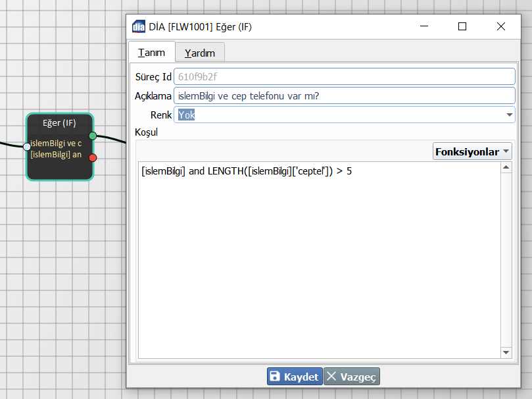Image resolution: width=532 pixels, height=399 pixels.
Task: Click the green true output port of IF node
Action: pyautogui.click(x=93, y=136)
